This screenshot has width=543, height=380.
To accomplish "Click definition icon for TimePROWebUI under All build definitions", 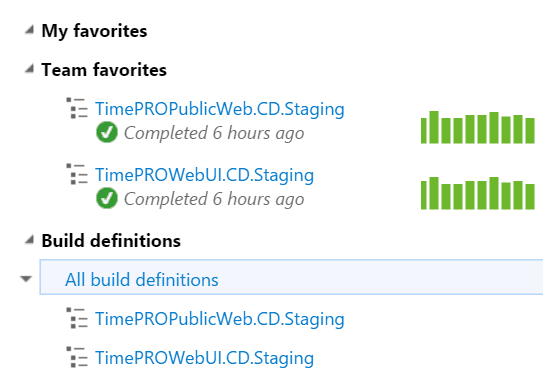I will (x=77, y=357).
